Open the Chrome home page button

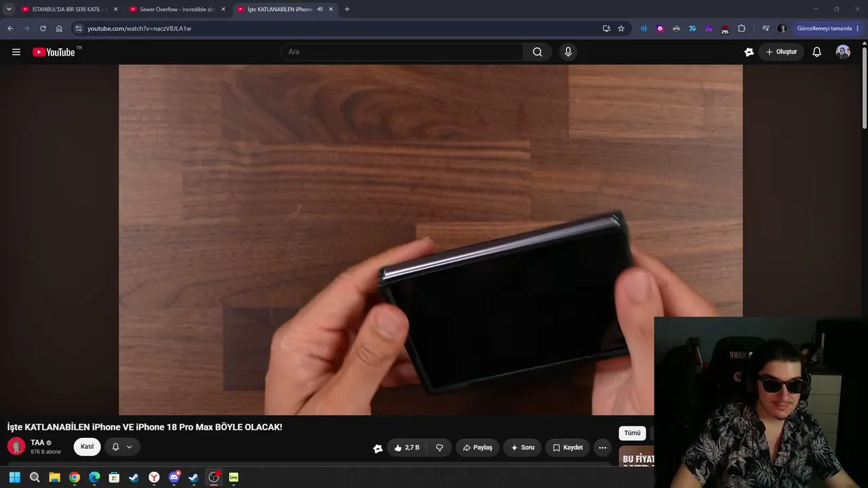[x=59, y=28]
